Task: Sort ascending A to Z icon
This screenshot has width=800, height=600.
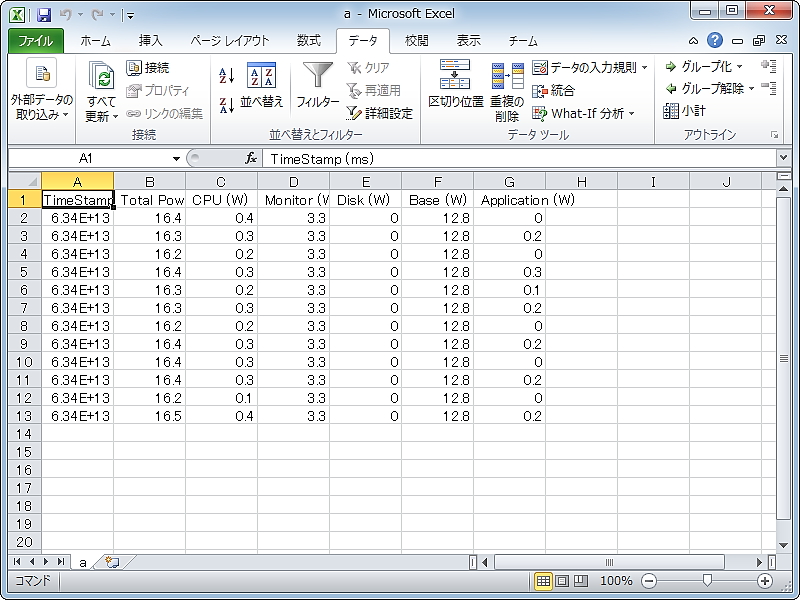Action: pos(227,76)
